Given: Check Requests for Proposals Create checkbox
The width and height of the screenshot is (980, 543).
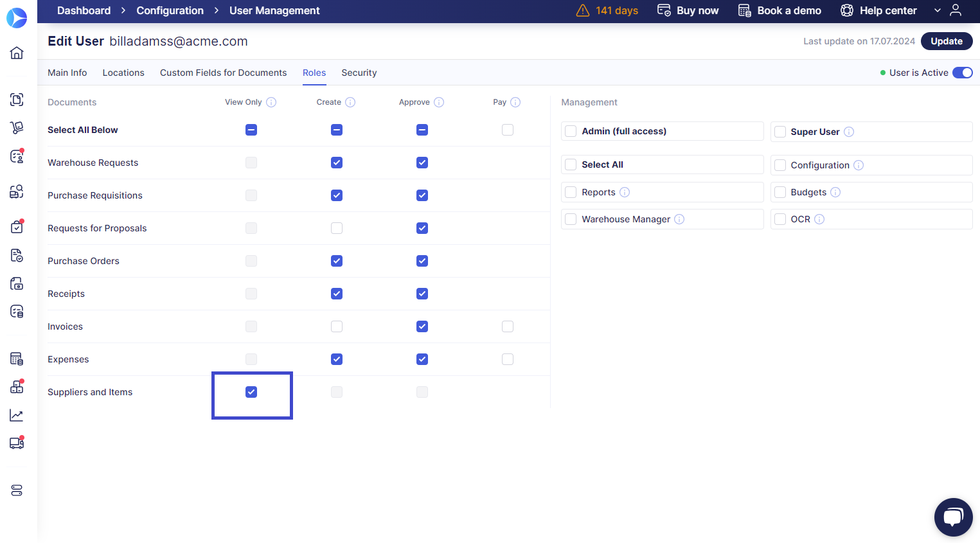Looking at the screenshot, I should click(337, 228).
